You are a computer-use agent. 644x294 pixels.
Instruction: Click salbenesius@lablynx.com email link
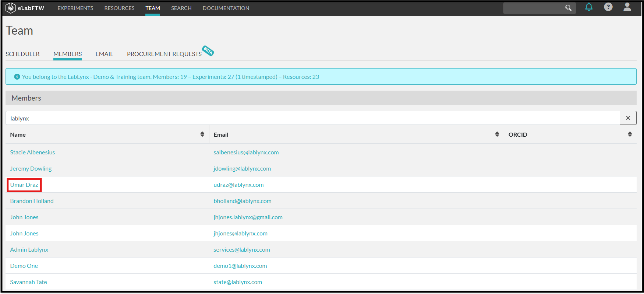246,153
